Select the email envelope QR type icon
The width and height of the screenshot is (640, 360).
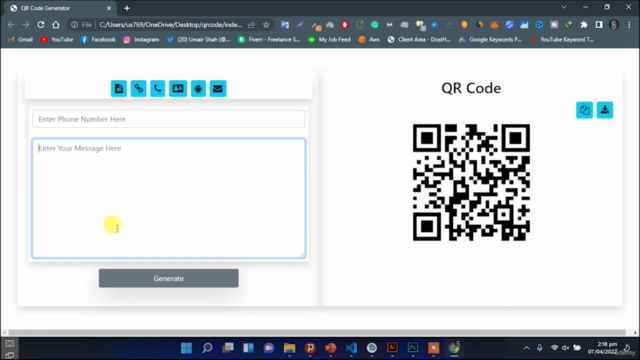click(218, 89)
